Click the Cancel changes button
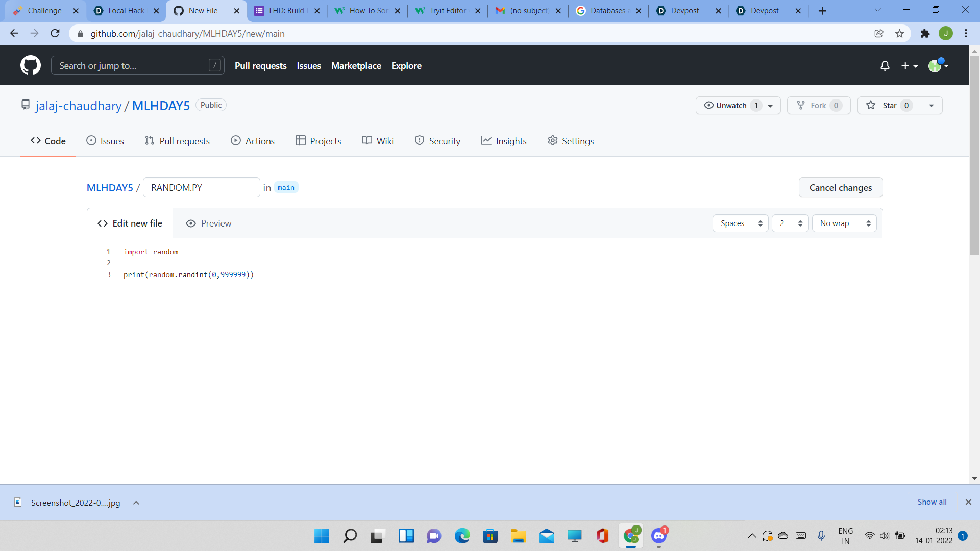This screenshot has height=551, width=980. point(840,187)
